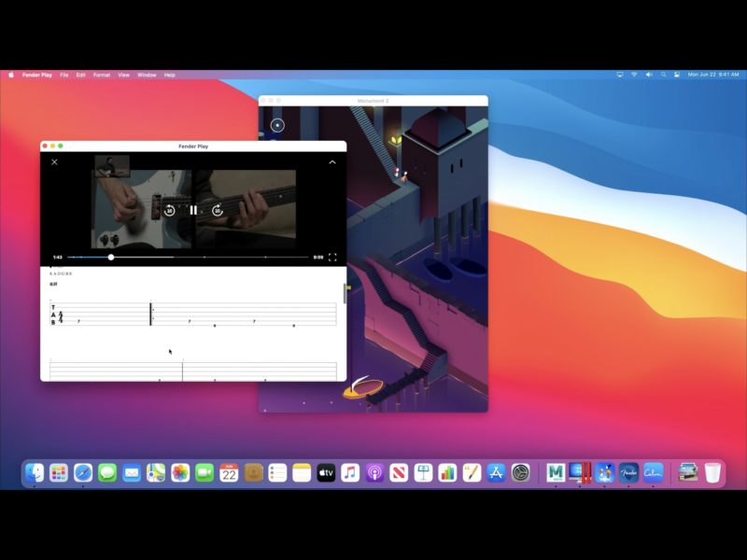Open the View menu
The width and height of the screenshot is (747, 560).
click(x=124, y=75)
